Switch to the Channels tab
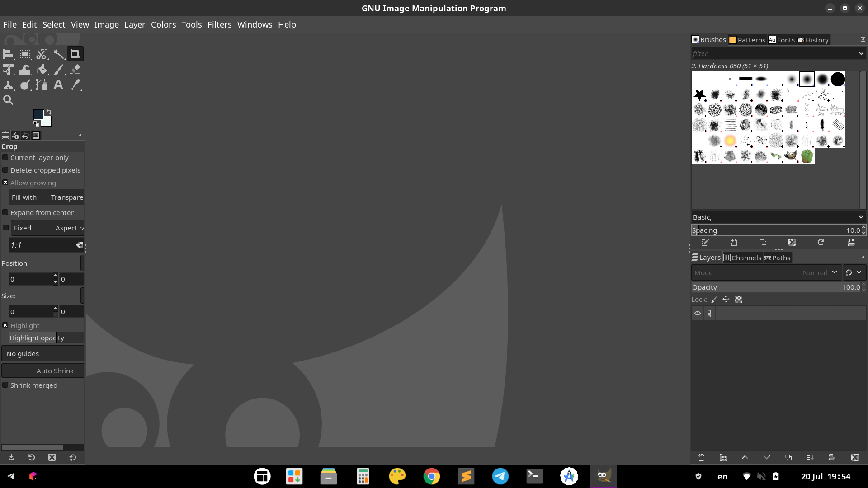This screenshot has width=868, height=488. point(742,258)
